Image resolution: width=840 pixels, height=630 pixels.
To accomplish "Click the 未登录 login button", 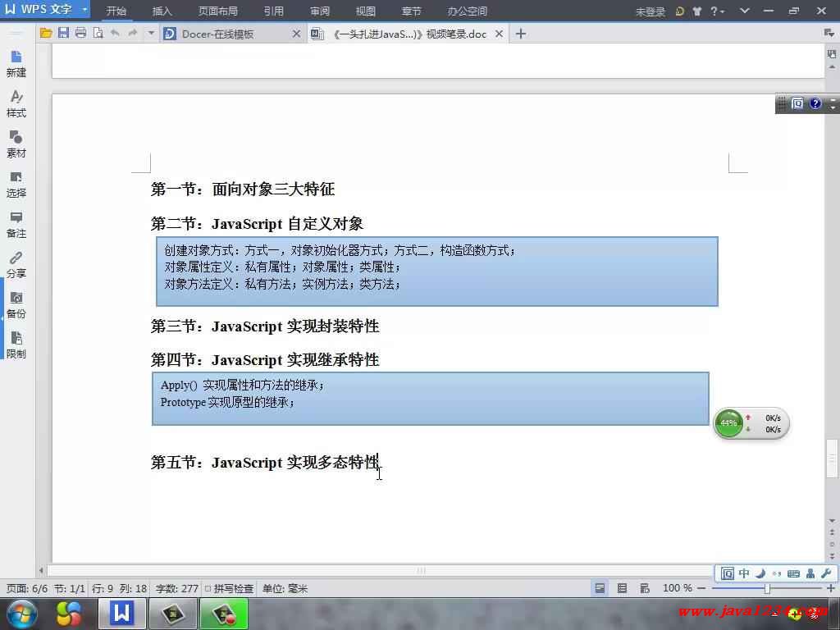I will coord(650,11).
